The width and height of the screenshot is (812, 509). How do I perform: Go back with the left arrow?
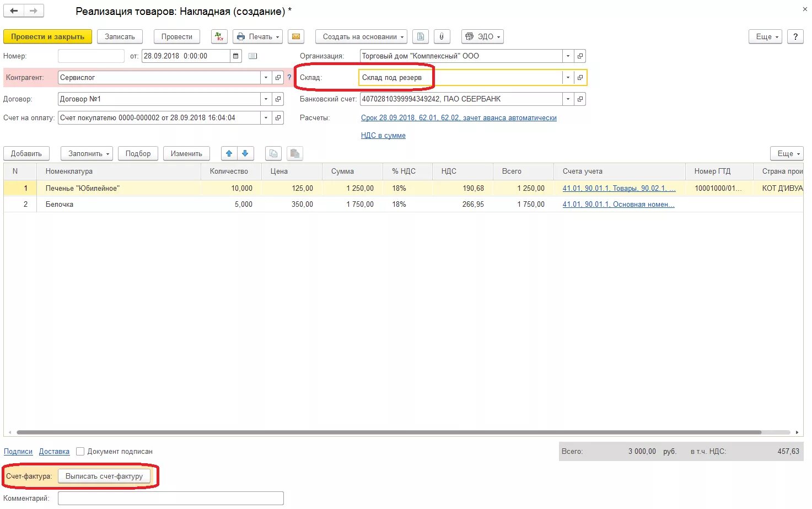point(14,10)
